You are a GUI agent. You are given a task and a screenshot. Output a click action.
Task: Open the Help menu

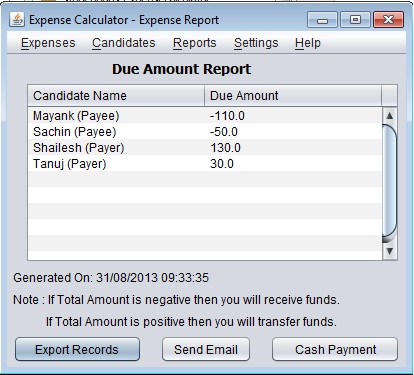click(x=308, y=43)
